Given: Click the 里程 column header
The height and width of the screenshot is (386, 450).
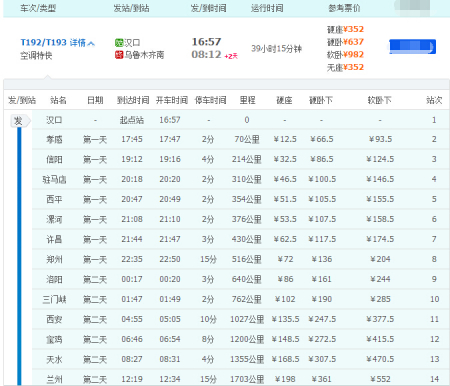Looking at the screenshot, I should click(247, 100).
